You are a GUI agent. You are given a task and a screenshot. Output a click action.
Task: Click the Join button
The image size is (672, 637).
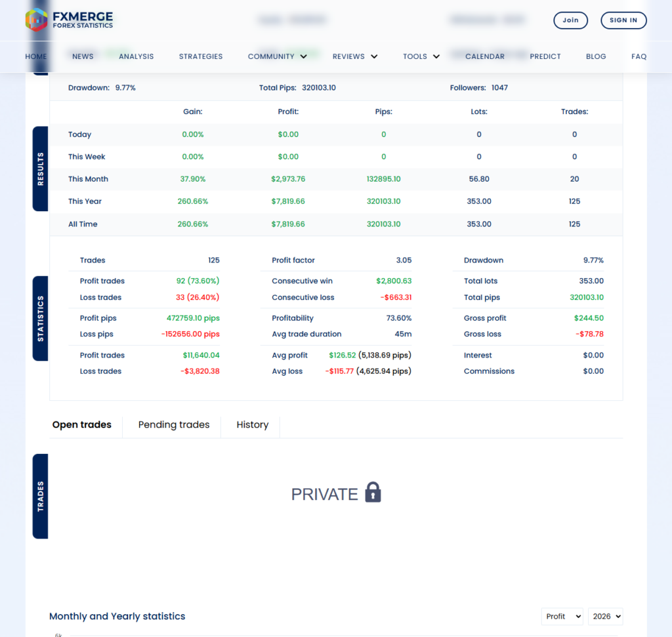point(570,20)
